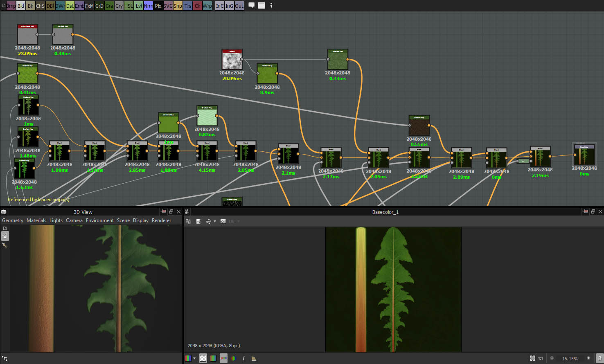Add an Emboss node with Emb

pos(80,6)
